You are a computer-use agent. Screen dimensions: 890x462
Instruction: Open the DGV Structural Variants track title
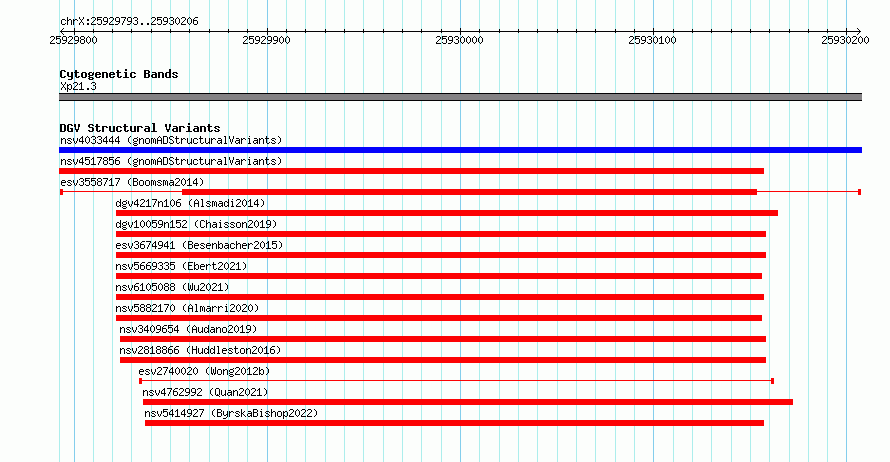tap(140, 128)
